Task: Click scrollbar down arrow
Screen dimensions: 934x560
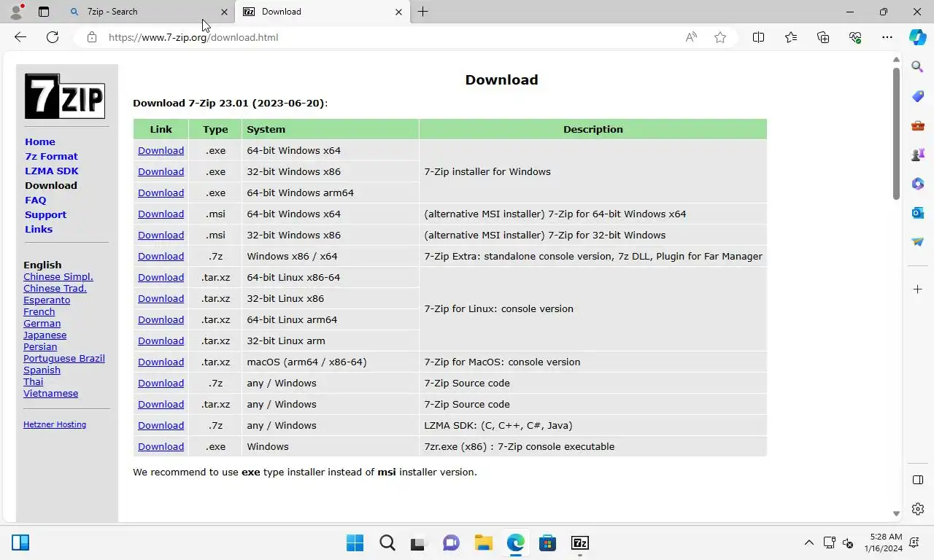Action: 896,514
